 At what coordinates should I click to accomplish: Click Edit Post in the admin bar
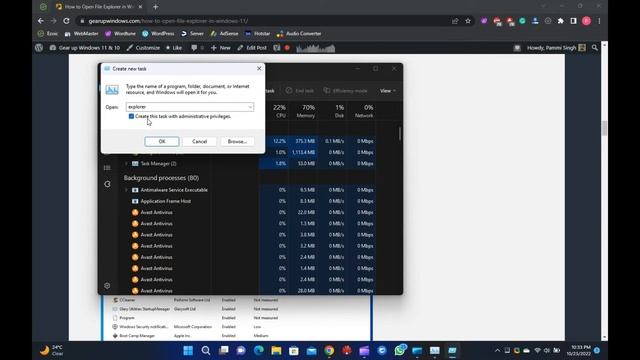[x=252, y=48]
